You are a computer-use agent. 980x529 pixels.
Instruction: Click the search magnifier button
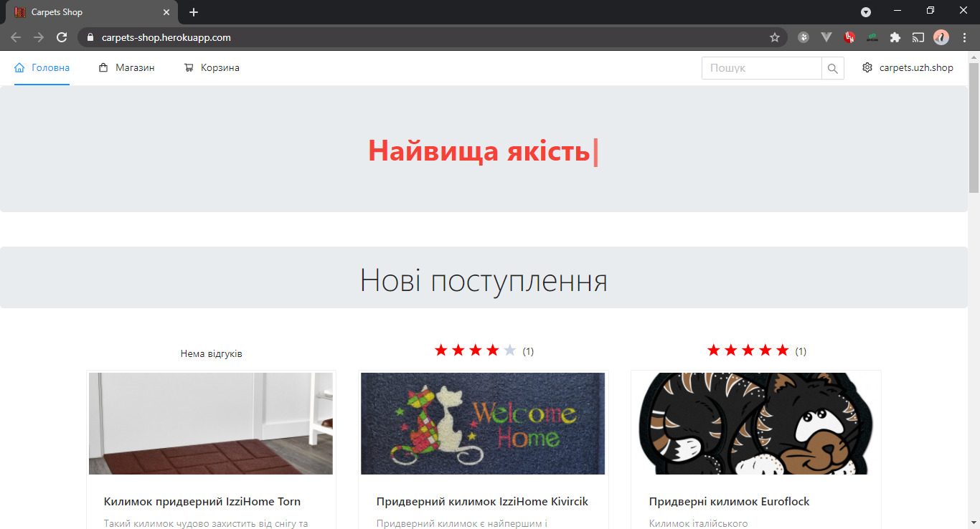point(833,68)
